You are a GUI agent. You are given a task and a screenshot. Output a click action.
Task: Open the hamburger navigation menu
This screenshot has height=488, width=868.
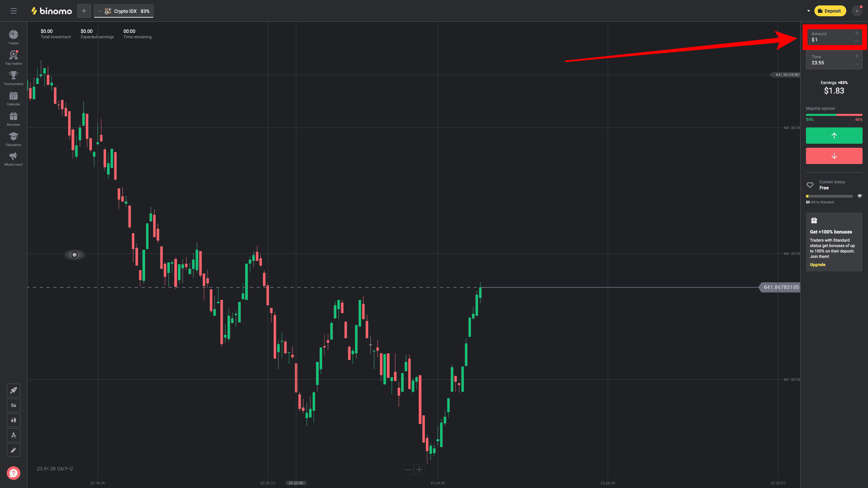tap(14, 11)
